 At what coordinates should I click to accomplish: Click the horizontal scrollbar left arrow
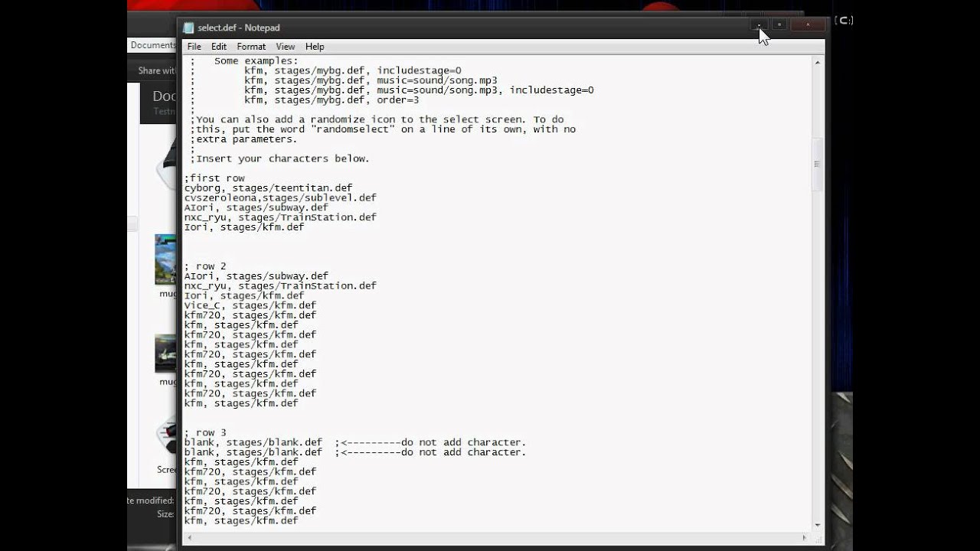[189, 538]
